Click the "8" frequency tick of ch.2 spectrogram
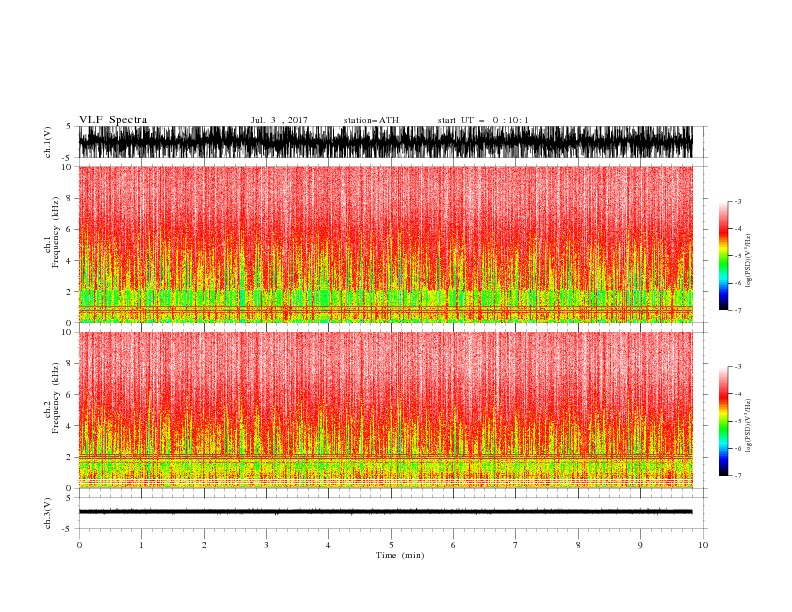Image resolution: width=792 pixels, height=612 pixels. point(70,364)
